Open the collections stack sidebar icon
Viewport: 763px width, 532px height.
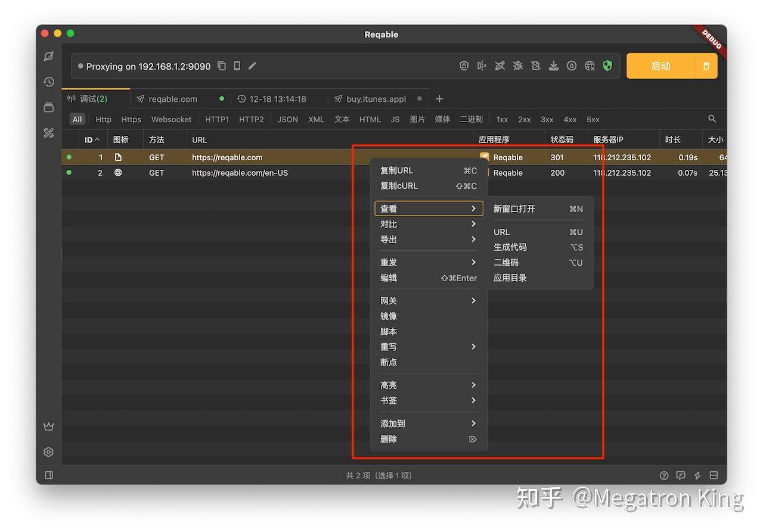point(49,107)
